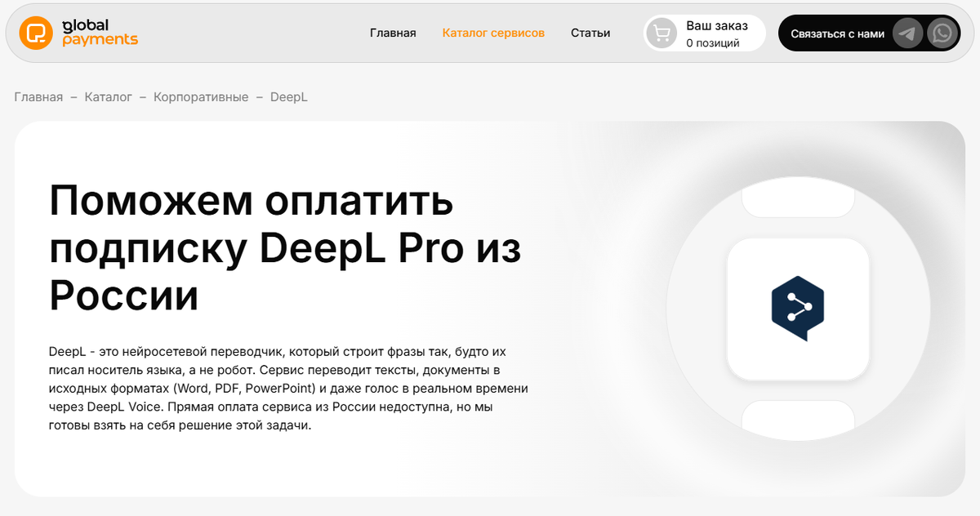980x516 pixels.
Task: Click the shopping cart icon
Action: coord(661,33)
